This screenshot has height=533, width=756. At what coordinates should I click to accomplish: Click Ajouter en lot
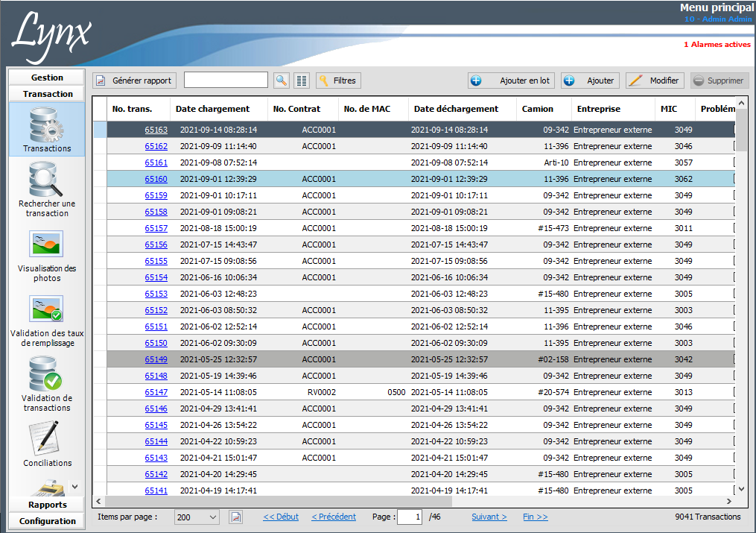[511, 81]
